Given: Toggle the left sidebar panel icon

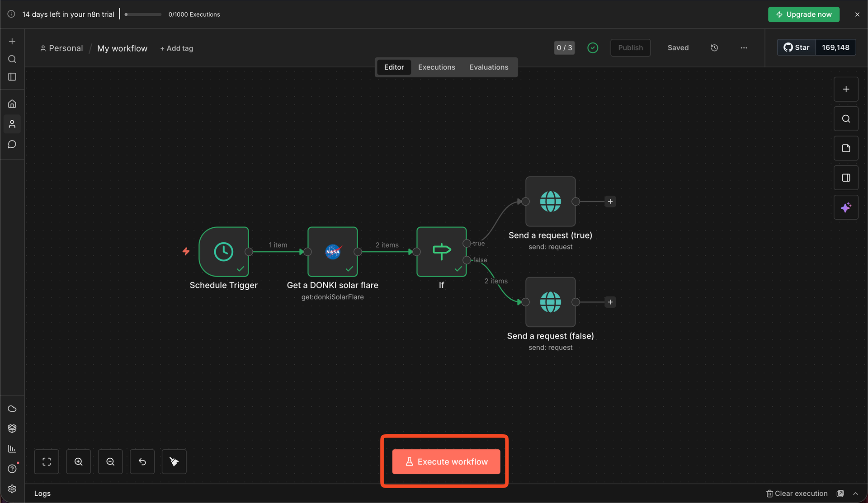Looking at the screenshot, I should [x=12, y=77].
